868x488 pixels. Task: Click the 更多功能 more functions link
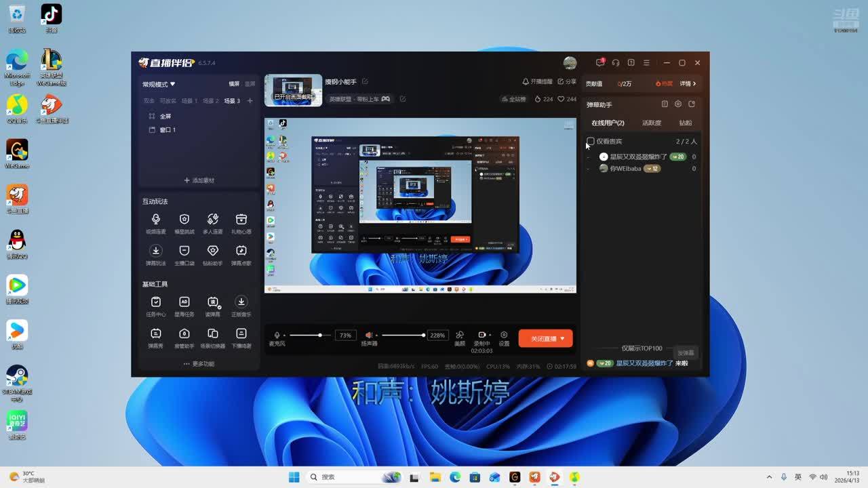(199, 364)
